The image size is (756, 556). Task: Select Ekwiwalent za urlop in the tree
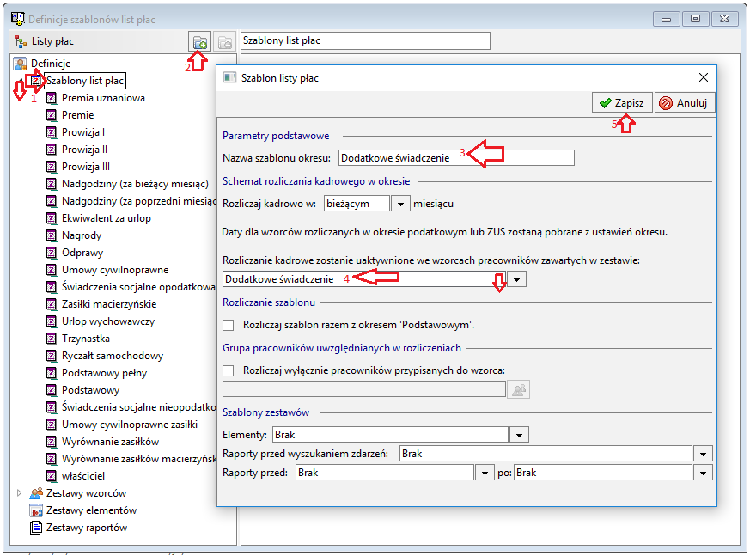click(x=106, y=218)
